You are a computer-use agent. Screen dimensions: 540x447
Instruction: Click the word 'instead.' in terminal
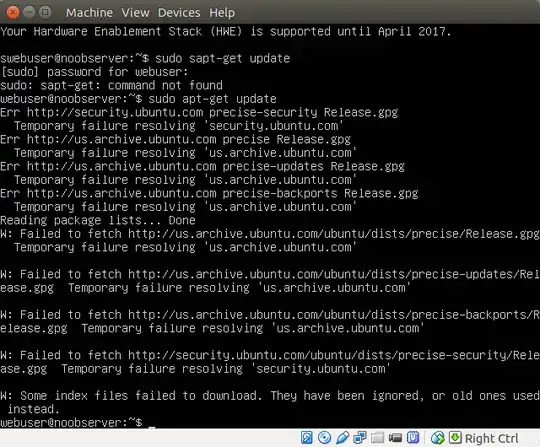coord(33,409)
